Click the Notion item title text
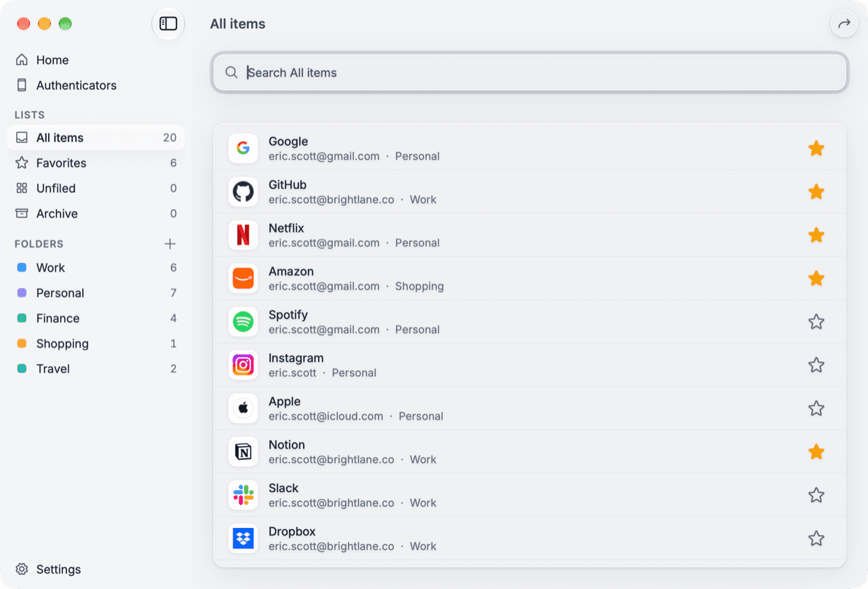The width and height of the screenshot is (868, 589). click(x=287, y=445)
